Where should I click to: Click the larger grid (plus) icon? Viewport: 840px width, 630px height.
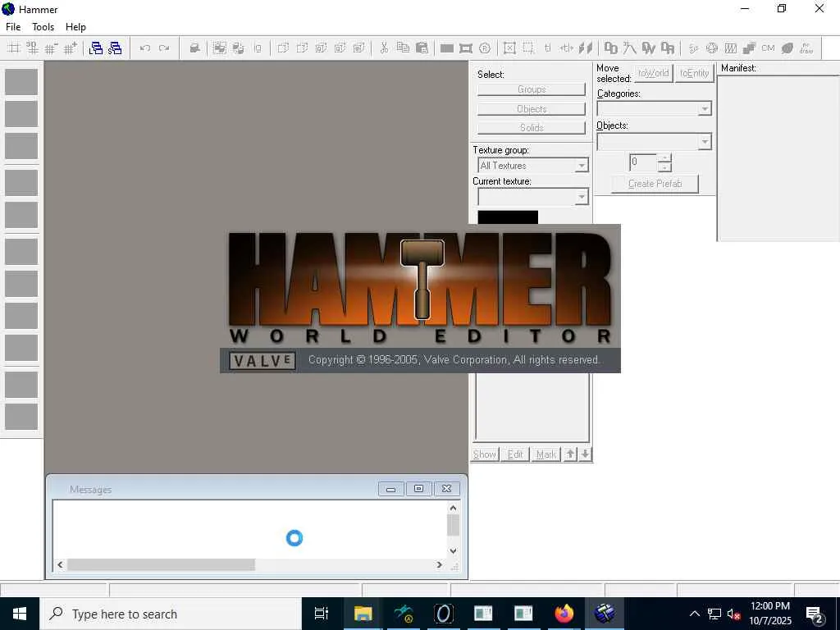tap(71, 48)
